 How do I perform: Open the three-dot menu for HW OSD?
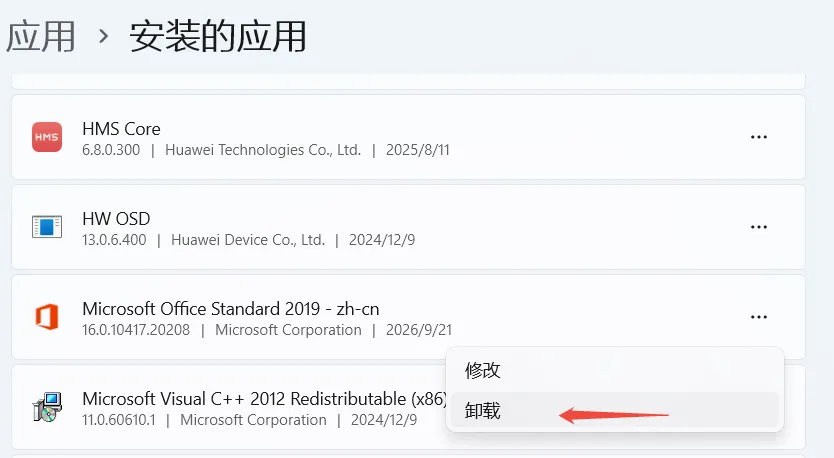(x=758, y=227)
